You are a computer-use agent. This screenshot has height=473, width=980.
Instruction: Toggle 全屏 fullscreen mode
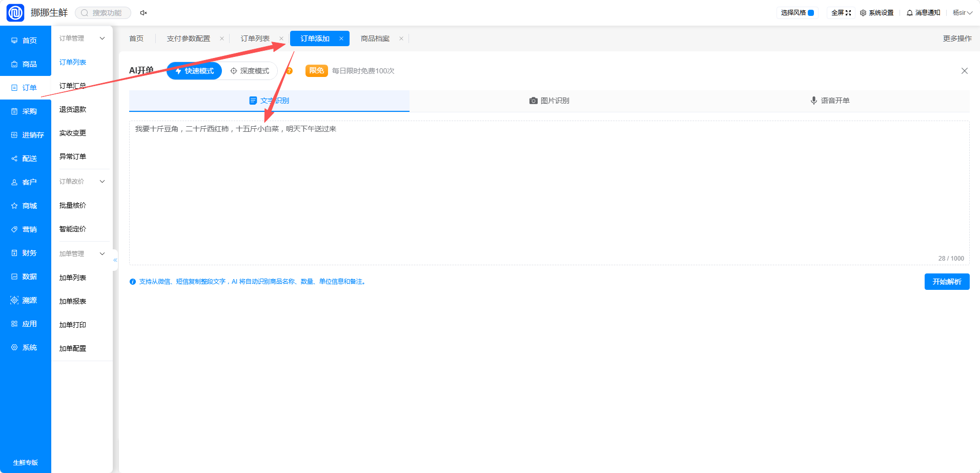click(x=841, y=13)
